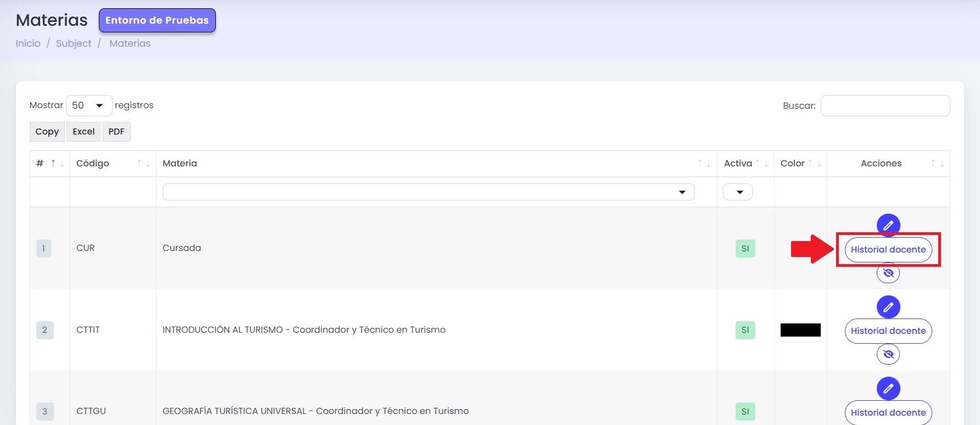This screenshot has width=980, height=425.
Task: Sort the Materia column using its arrows
Action: pos(704,164)
